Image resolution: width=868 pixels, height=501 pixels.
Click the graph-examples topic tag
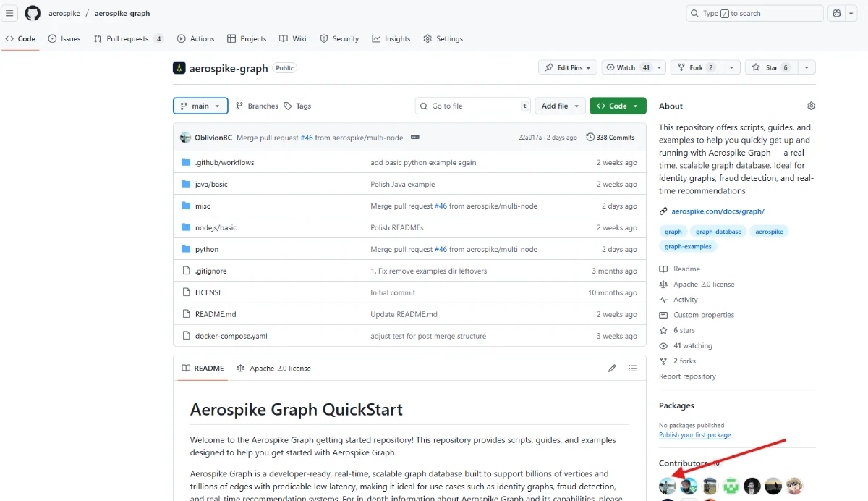click(x=688, y=246)
